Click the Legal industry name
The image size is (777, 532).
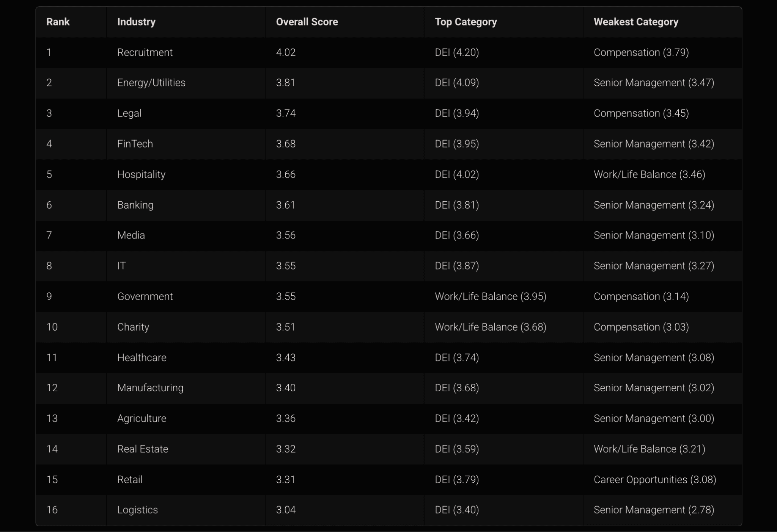click(x=129, y=113)
